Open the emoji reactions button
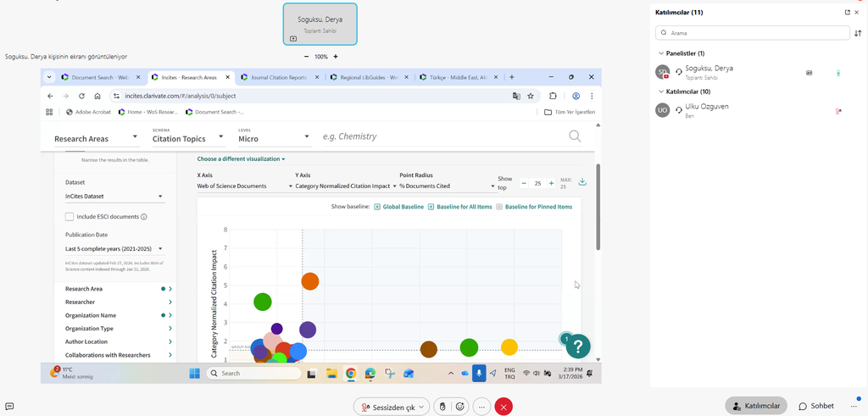Viewport: 868px width, 416px height. click(460, 407)
